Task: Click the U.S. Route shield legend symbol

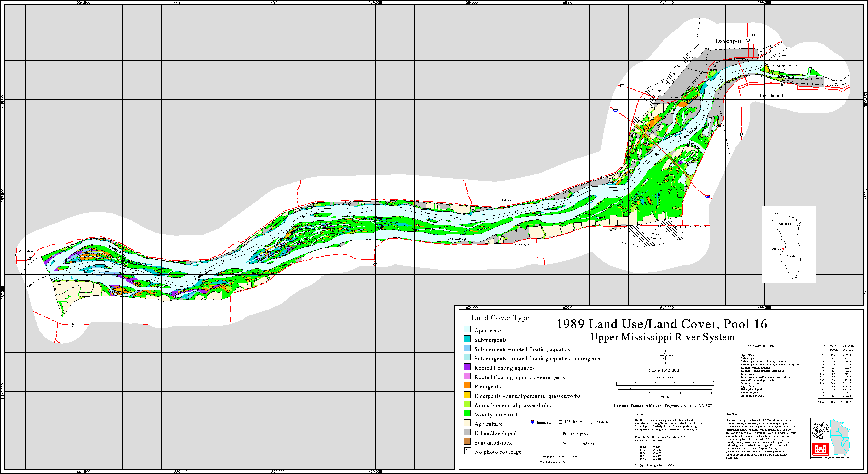Action: point(560,422)
